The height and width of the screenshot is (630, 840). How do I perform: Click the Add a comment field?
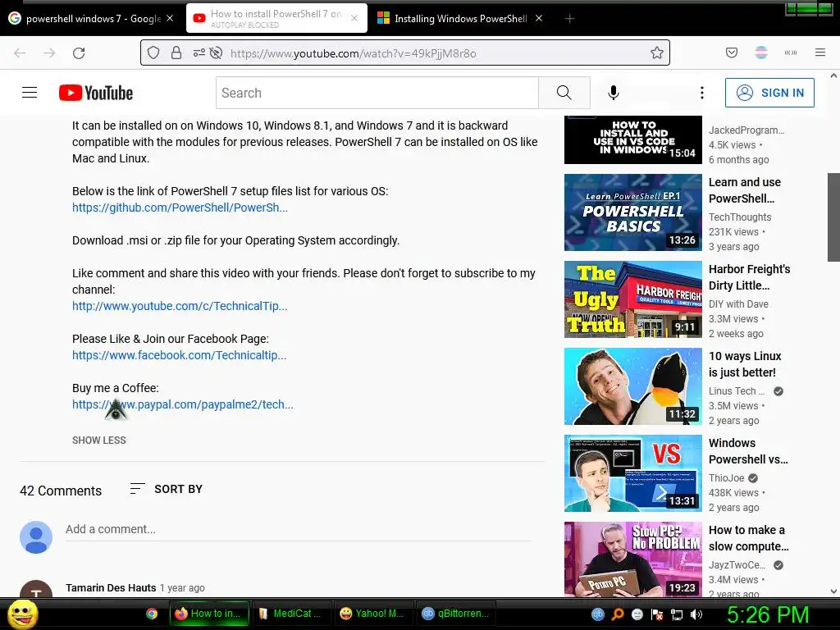[x=299, y=529]
